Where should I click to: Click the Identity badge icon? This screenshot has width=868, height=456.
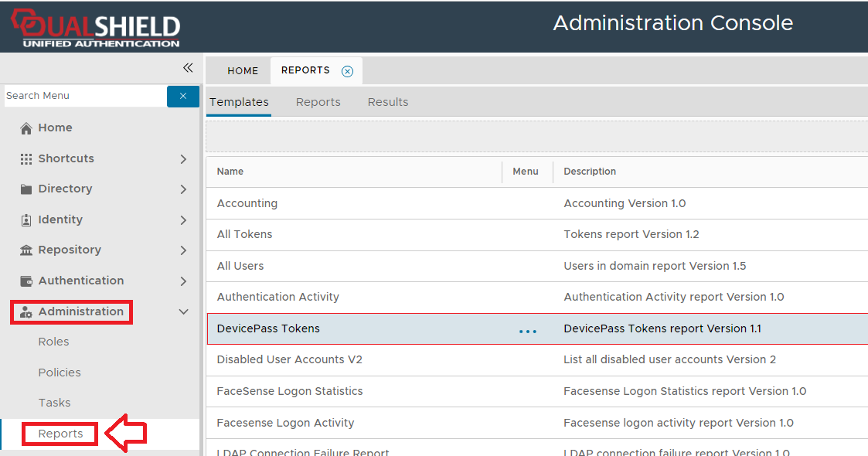point(26,219)
